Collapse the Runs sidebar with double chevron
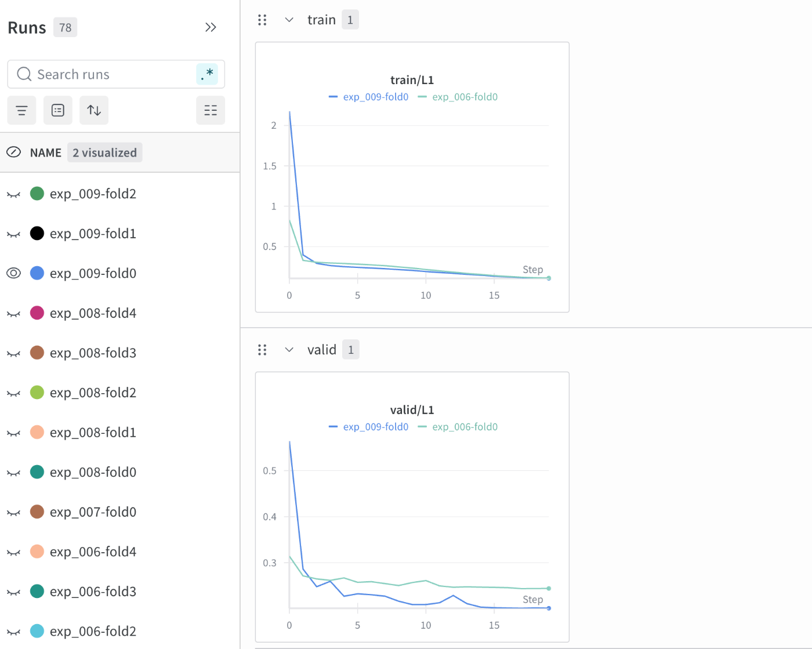Screen dimensions: 812x649 pos(211,27)
